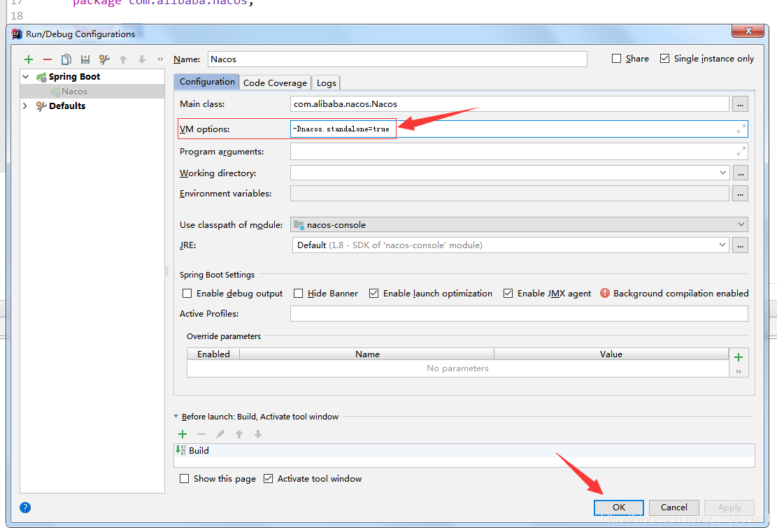Edit Environment variables ellipsis button
Viewport: 777px width, 532px height.
[x=740, y=193]
